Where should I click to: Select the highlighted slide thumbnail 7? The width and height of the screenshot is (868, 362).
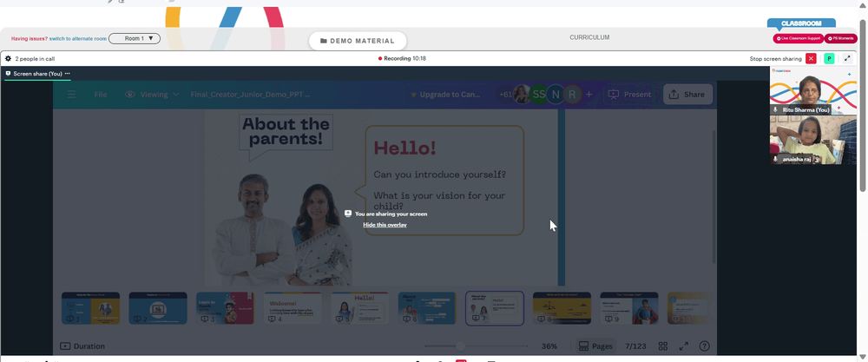(495, 308)
